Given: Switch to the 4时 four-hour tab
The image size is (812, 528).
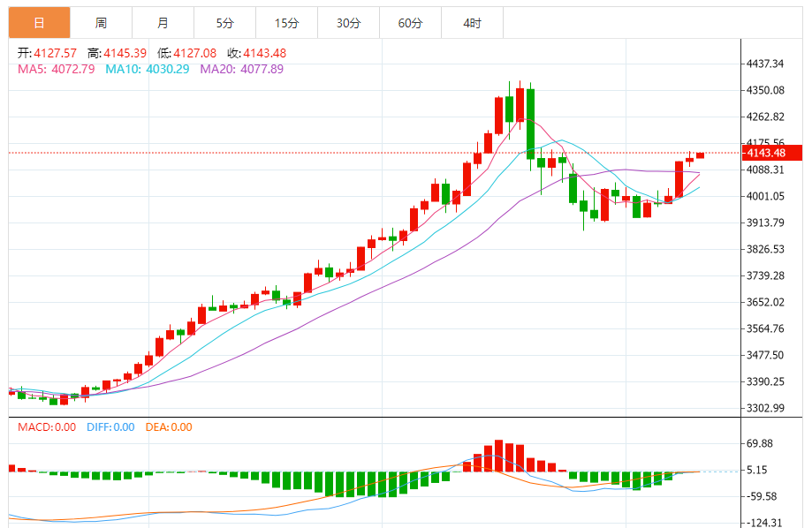Looking at the screenshot, I should pyautogui.click(x=472, y=23).
